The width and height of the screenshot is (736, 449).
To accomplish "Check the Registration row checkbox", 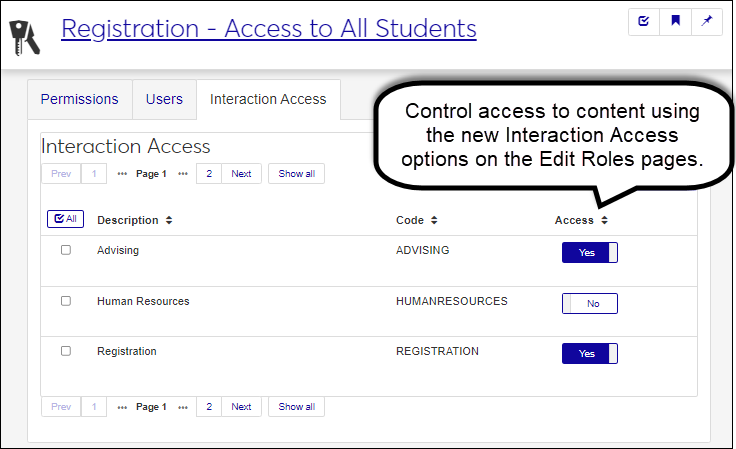I will (66, 351).
